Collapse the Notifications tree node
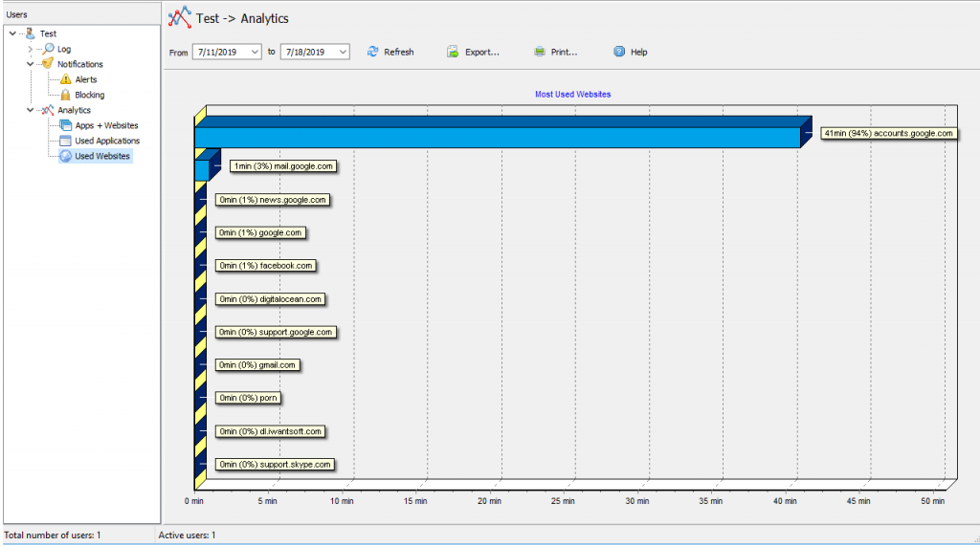Screen dimensions: 980x546 point(30,64)
